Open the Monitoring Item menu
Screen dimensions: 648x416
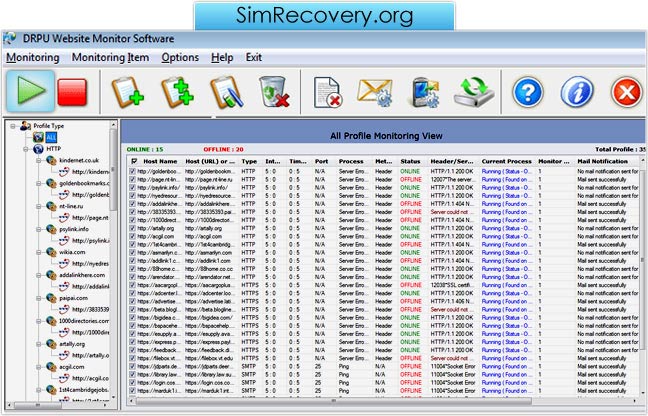110,57
